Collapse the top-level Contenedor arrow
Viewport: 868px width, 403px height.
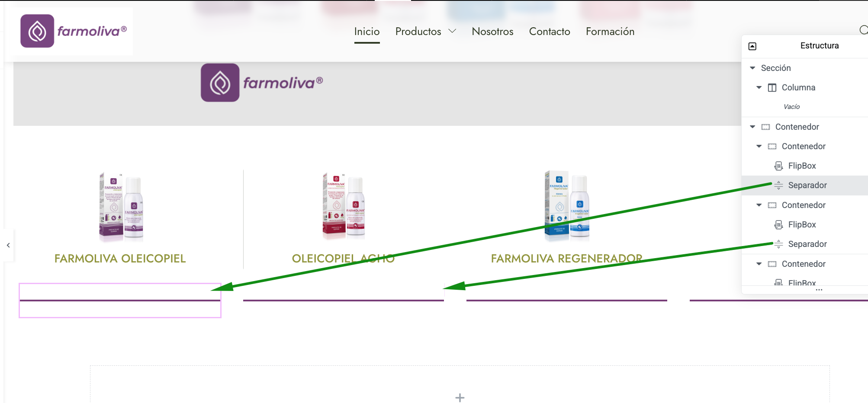(x=752, y=127)
